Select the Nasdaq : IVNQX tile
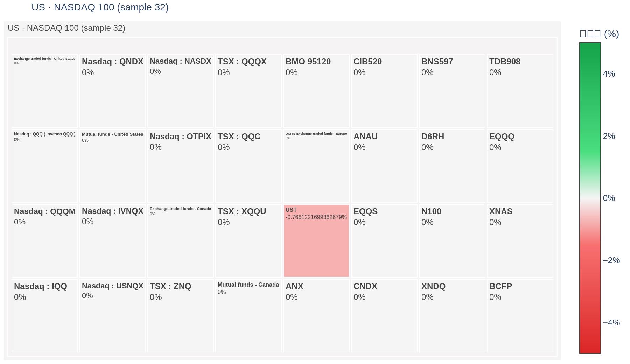This screenshot has width=630, height=364. [x=113, y=241]
